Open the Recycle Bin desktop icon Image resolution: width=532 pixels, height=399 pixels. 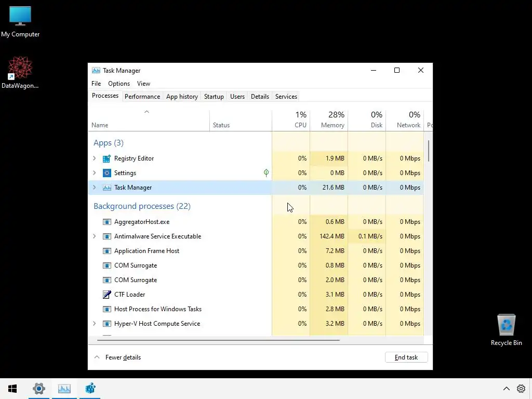[x=506, y=330]
